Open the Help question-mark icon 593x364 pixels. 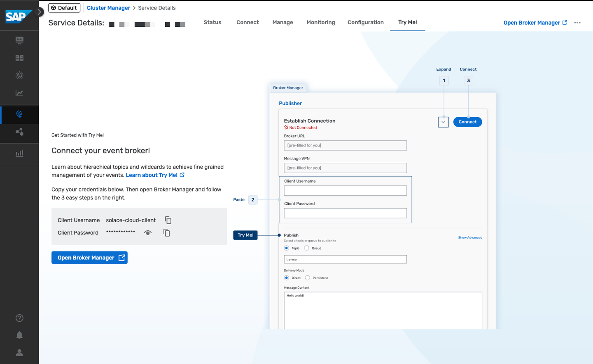[19, 318]
